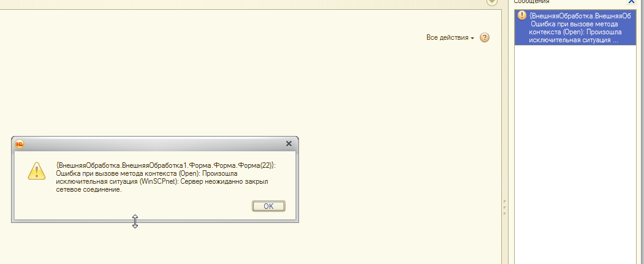Confirm the error dialog with OK
644x264 pixels.
point(268,206)
